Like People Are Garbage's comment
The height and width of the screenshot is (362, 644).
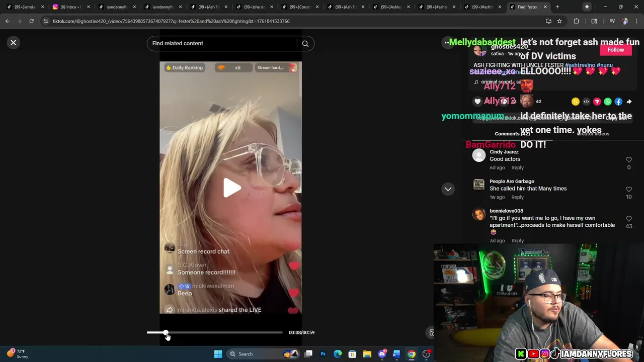coord(628,190)
